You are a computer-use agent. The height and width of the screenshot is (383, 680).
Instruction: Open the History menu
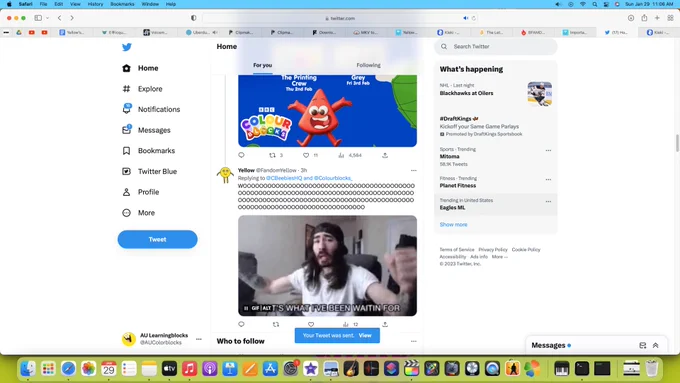point(95,4)
